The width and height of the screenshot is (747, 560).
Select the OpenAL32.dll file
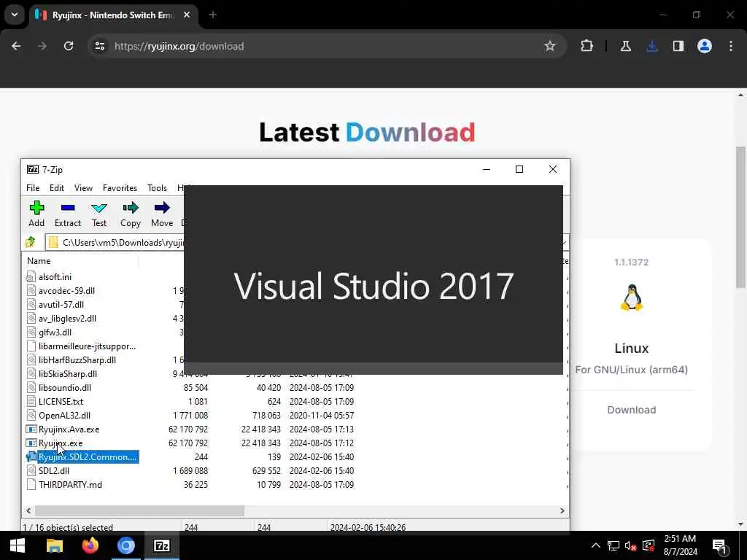coord(64,415)
